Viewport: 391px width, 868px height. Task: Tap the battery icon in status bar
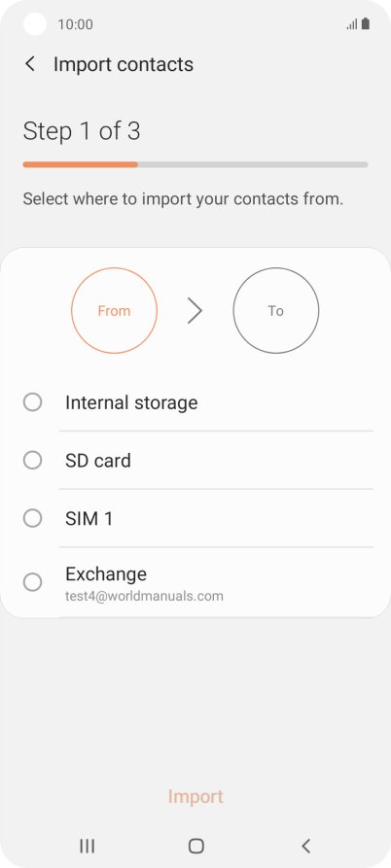[x=366, y=23]
